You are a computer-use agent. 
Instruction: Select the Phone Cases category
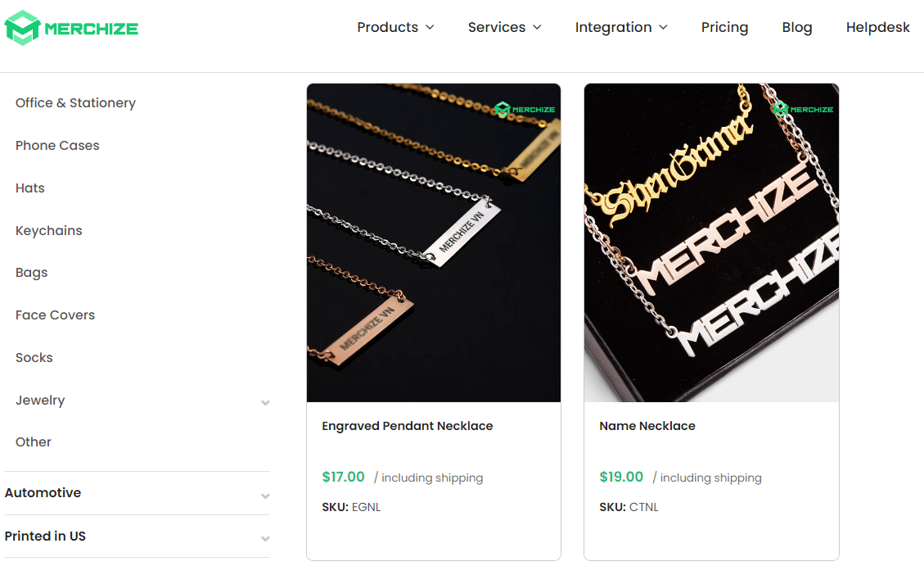point(57,145)
